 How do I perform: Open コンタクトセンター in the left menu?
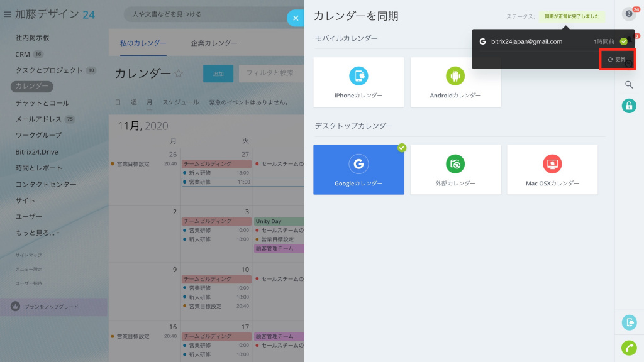point(45,184)
